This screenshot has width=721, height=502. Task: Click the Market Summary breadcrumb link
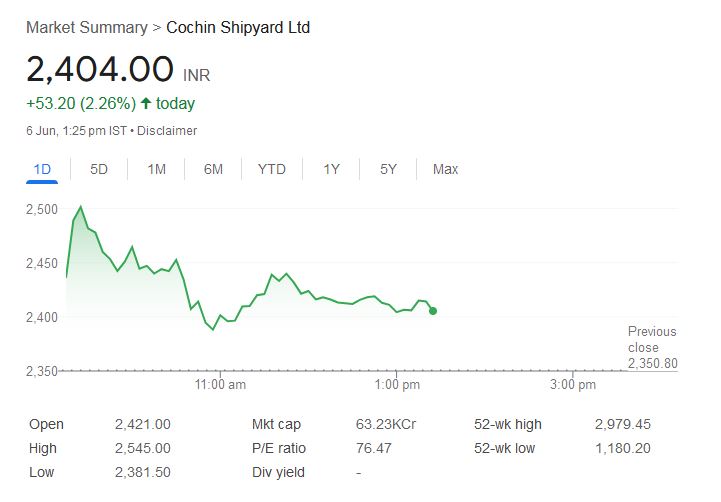[x=85, y=27]
